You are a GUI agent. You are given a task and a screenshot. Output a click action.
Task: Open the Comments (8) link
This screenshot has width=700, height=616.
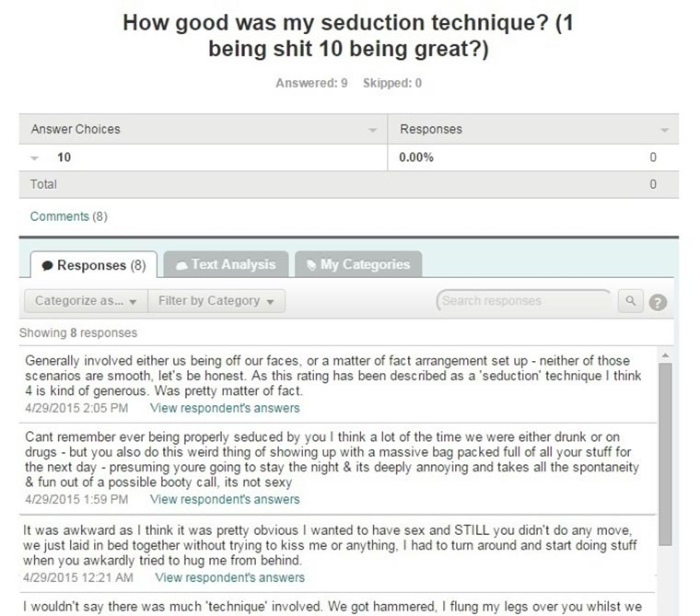pyautogui.click(x=69, y=216)
